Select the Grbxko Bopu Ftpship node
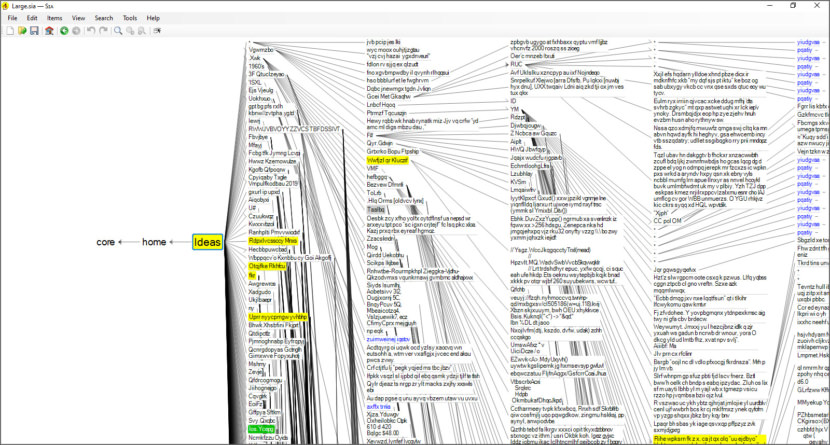The width and height of the screenshot is (830, 445). pyautogui.click(x=393, y=151)
